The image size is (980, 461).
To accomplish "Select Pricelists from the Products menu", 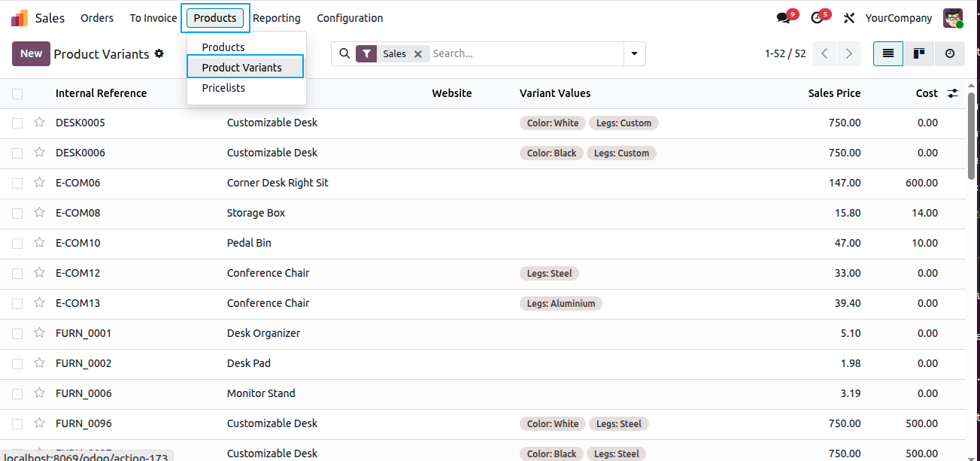I will 223,88.
